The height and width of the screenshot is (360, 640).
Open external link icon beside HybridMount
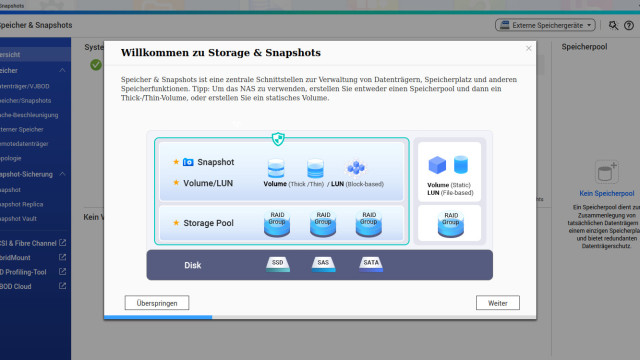62,257
